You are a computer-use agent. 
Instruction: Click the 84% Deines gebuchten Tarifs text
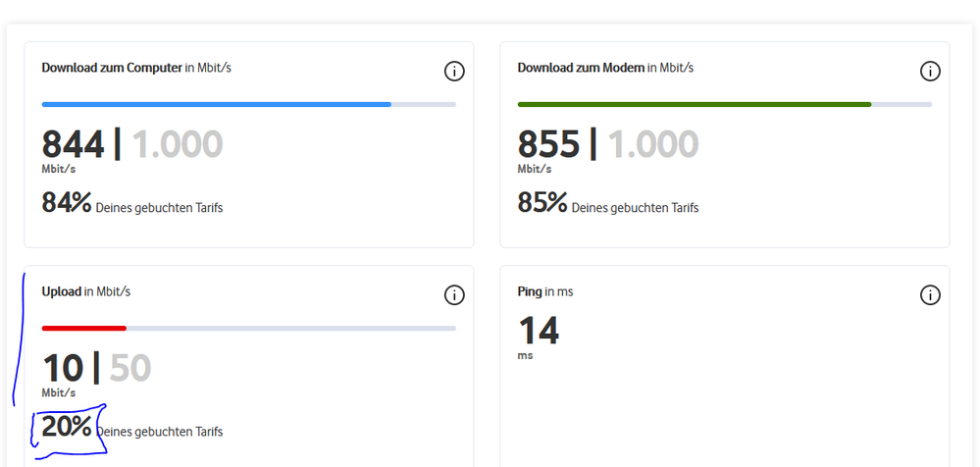pyautogui.click(x=131, y=204)
